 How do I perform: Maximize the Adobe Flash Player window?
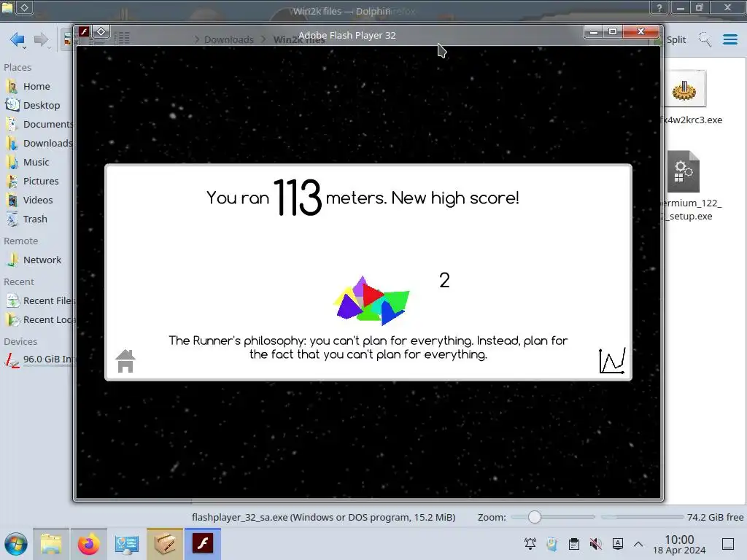pyautogui.click(x=613, y=32)
